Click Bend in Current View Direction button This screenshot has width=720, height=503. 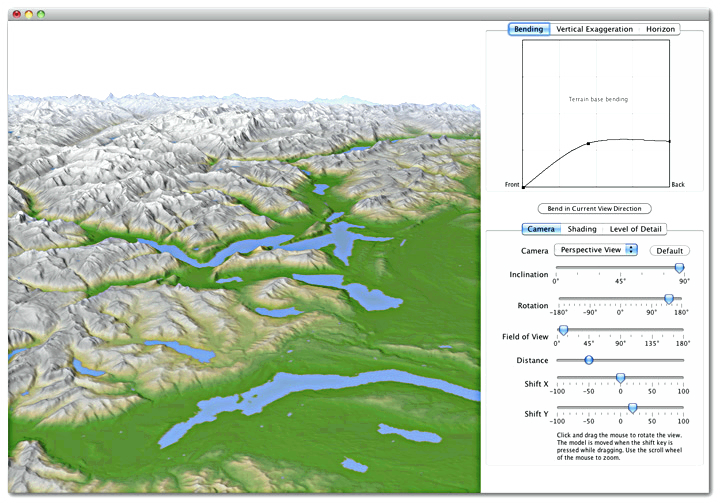tap(594, 209)
